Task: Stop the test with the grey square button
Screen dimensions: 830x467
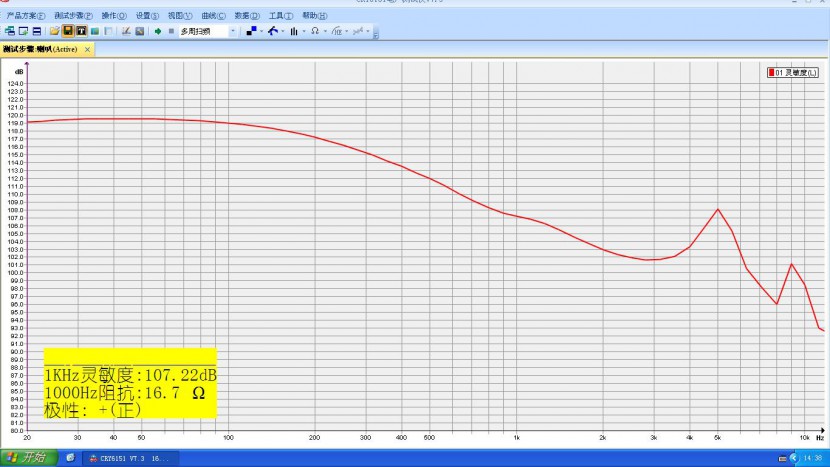Action: point(171,31)
